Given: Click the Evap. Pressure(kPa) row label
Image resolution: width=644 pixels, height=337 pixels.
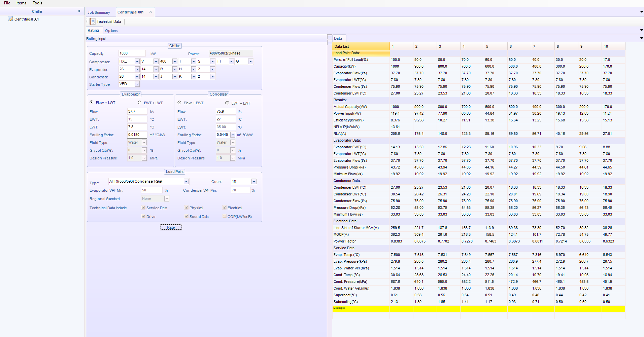Looking at the screenshot, I should 350,261.
